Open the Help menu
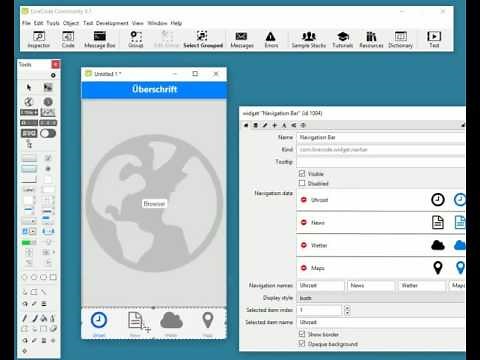This screenshot has width=480, height=360. click(176, 23)
